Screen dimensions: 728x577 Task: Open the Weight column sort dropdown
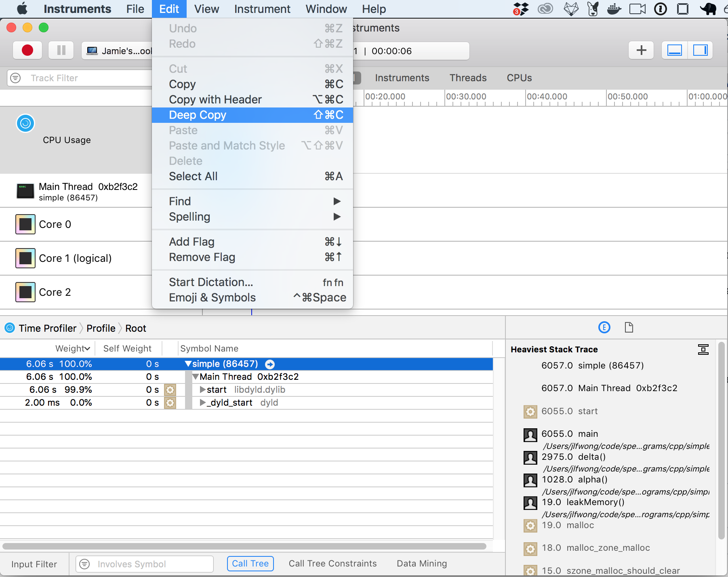coord(88,348)
